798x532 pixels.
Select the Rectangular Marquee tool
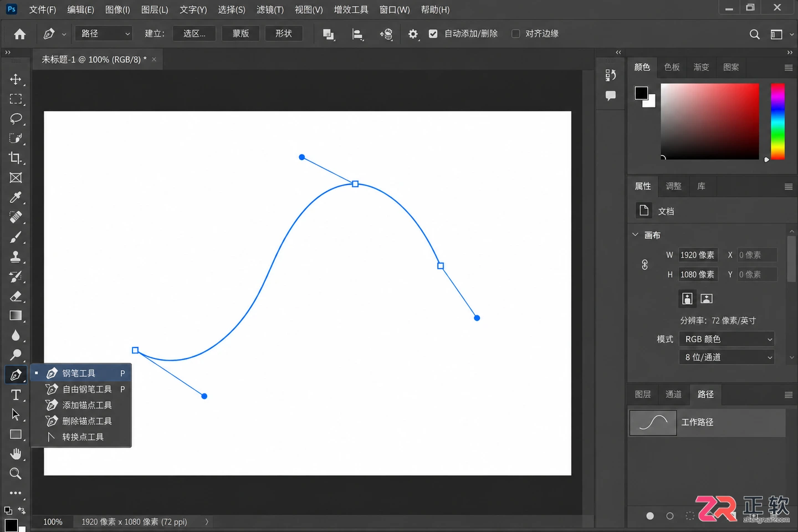(16, 99)
